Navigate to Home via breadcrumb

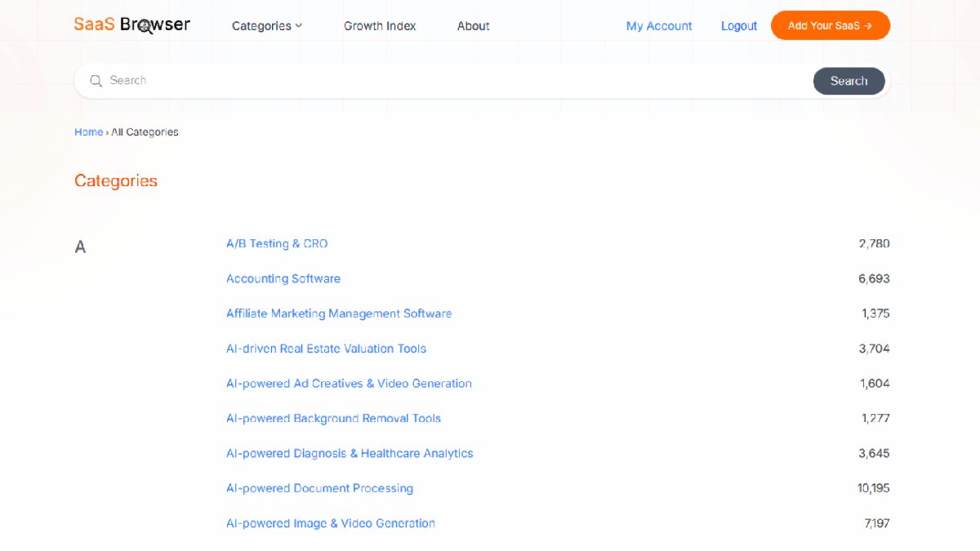(88, 132)
